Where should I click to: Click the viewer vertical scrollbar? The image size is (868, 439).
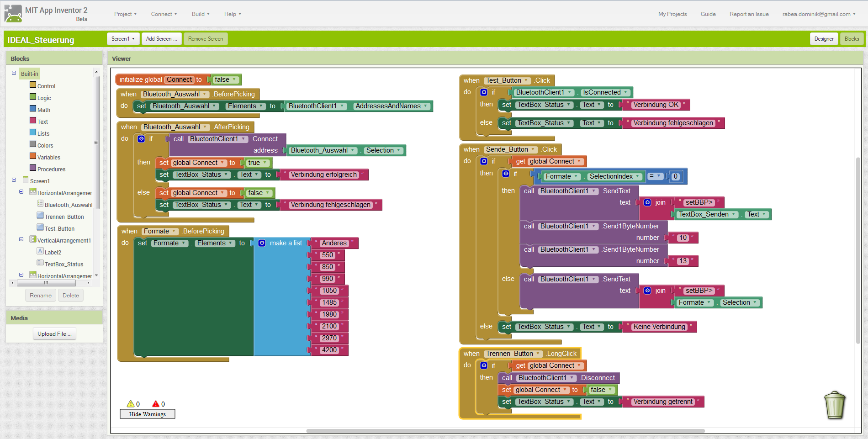click(858, 250)
